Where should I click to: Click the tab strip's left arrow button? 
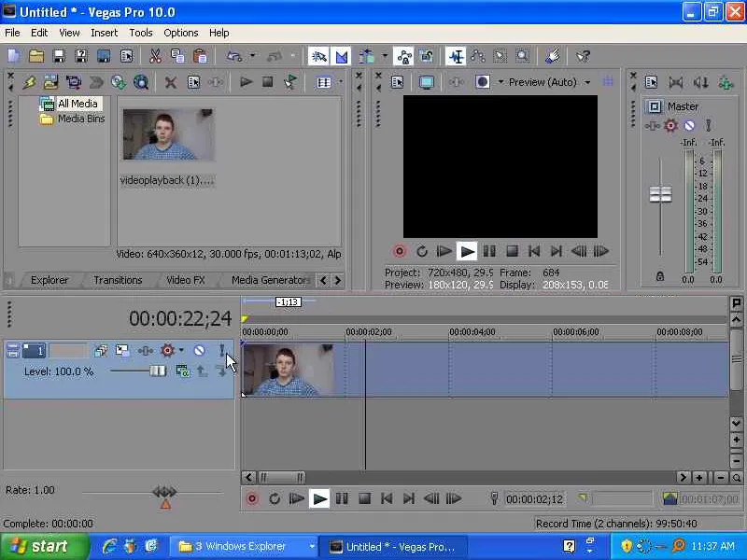[323, 280]
